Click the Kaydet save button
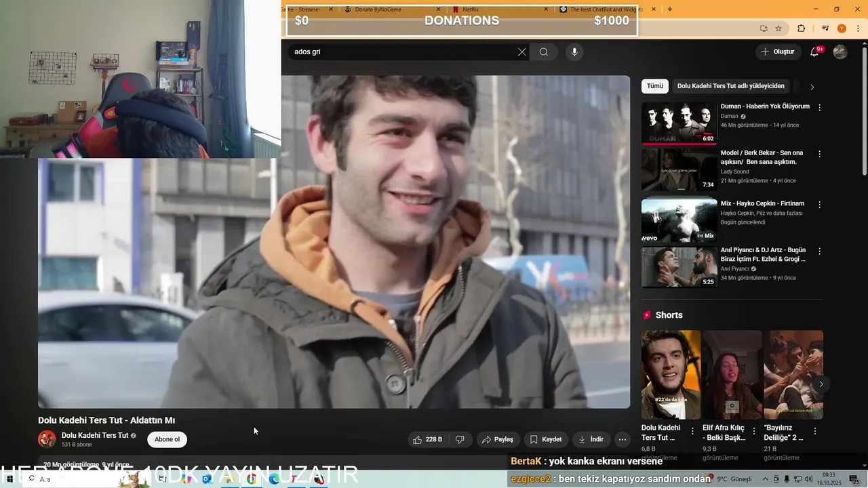 coord(546,439)
